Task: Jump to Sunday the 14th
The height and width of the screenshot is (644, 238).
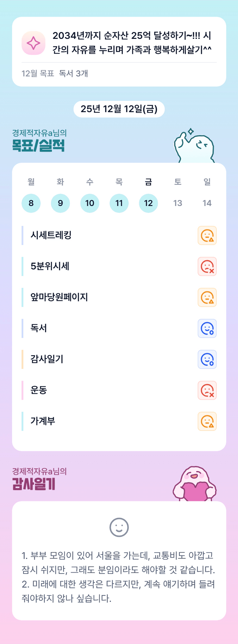Action: [x=207, y=203]
